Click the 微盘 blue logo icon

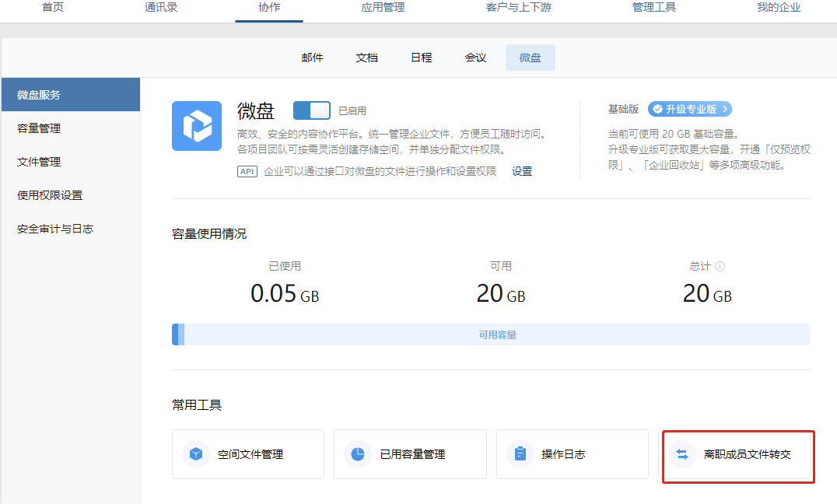(x=196, y=126)
